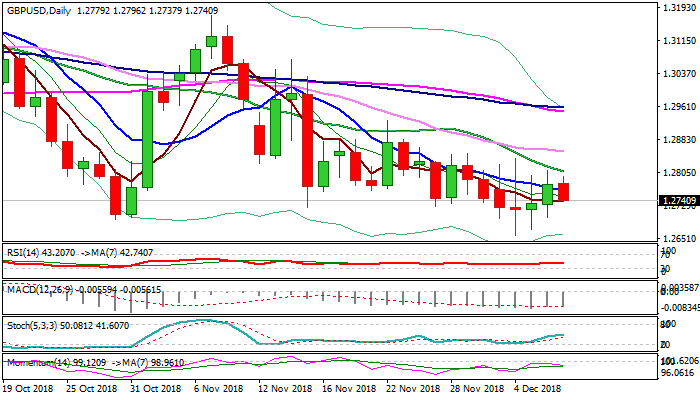Click the rightmost MACD histogram bar
The width and height of the screenshot is (700, 400).
564,299
